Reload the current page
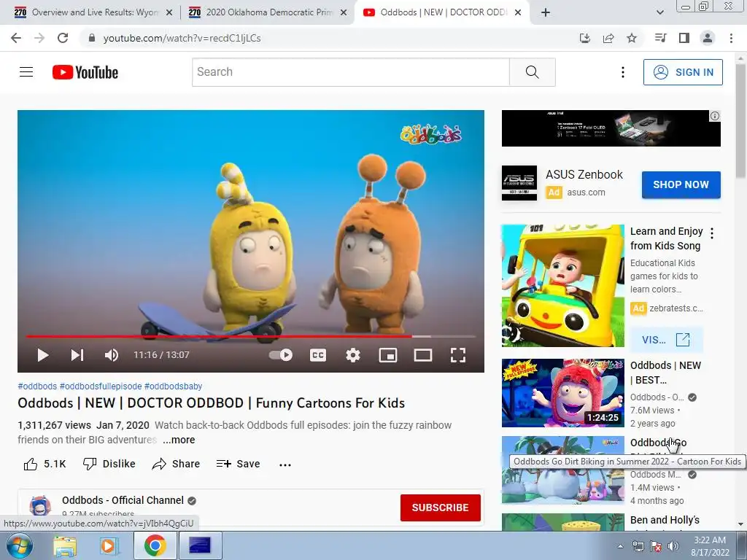 (x=63, y=38)
